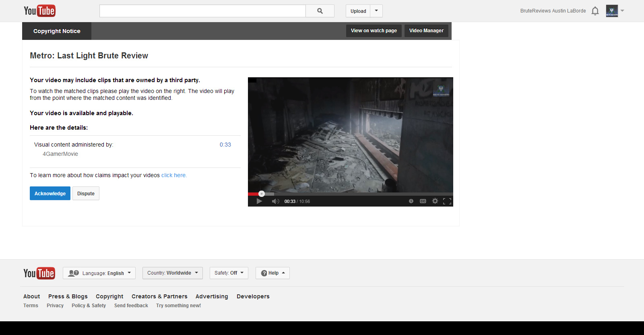644x335 pixels.
Task: Click Try something new! link
Action: pos(179,306)
